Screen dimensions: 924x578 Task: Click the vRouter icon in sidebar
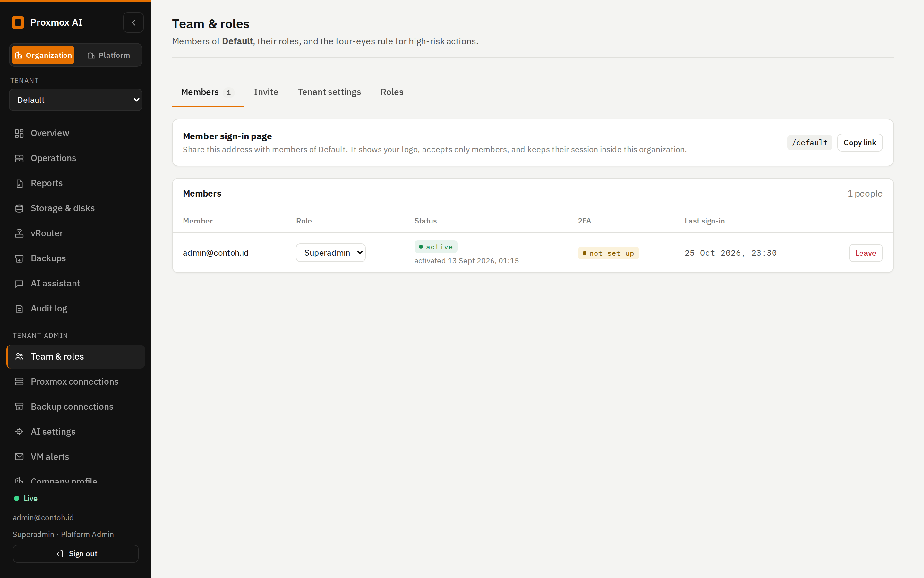pyautogui.click(x=19, y=233)
